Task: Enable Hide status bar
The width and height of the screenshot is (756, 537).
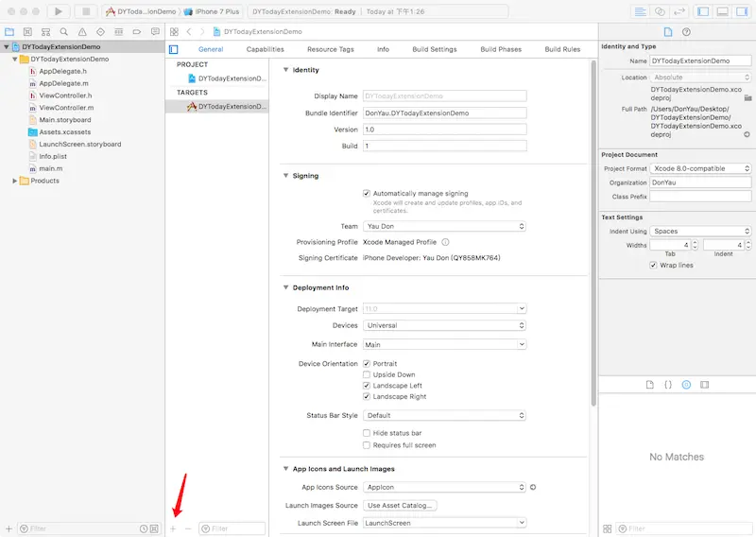Action: click(x=367, y=433)
